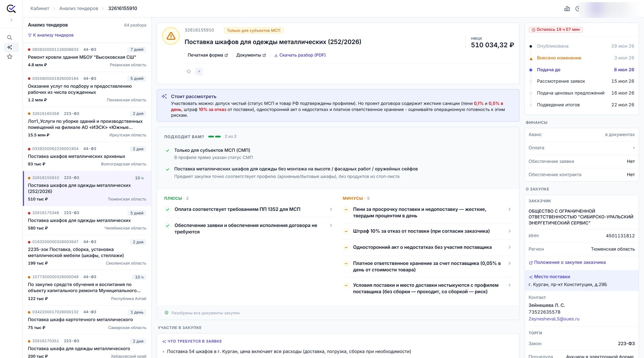Click the warning triangle icon beside the tender title
Viewport: 644px width, 358px height.
(171, 36)
